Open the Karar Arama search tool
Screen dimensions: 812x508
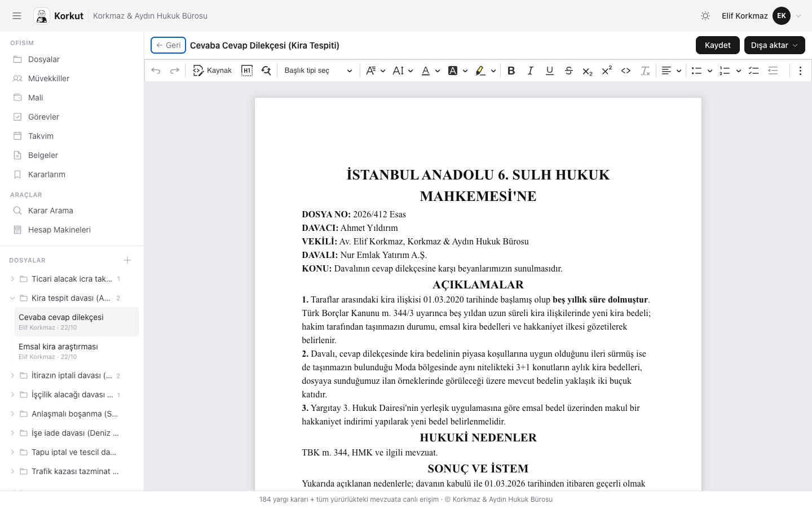point(72,211)
